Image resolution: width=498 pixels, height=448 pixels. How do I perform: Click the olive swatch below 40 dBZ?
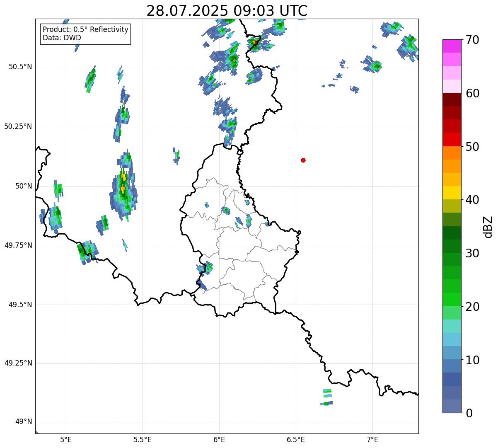click(x=452, y=206)
